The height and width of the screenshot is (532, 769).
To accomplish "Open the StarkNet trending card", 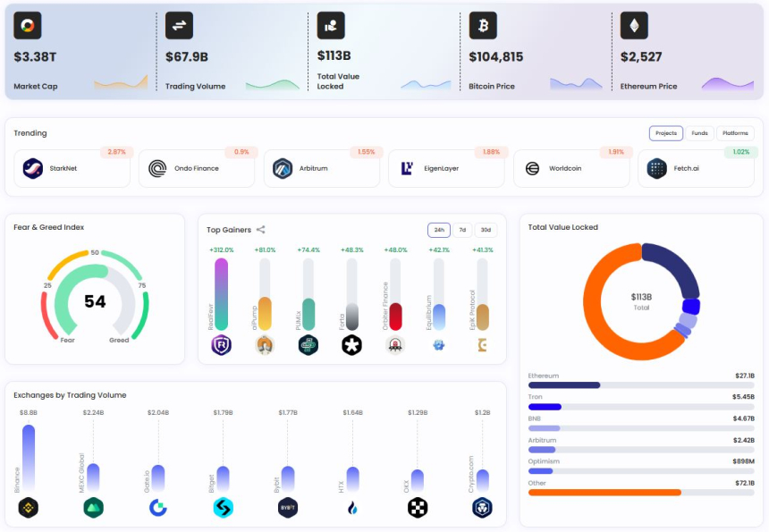I will [x=72, y=168].
